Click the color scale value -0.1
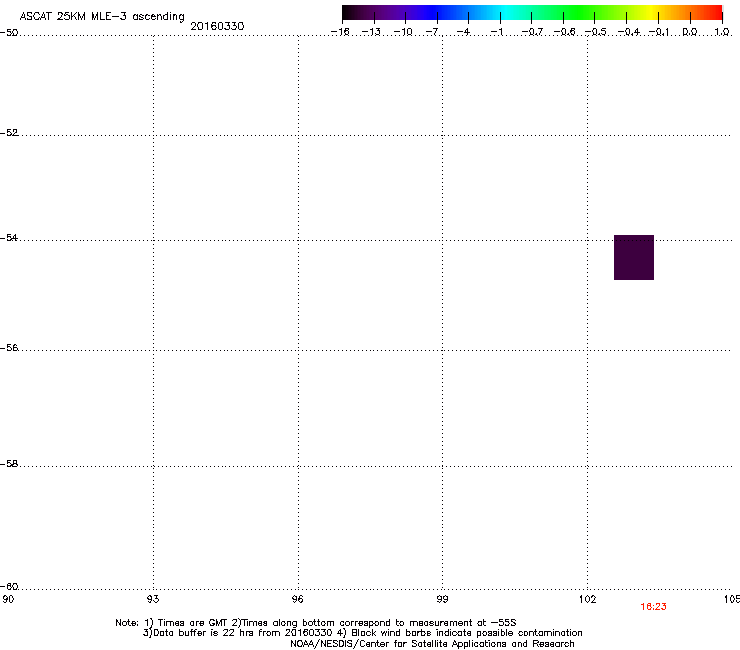 point(659,32)
